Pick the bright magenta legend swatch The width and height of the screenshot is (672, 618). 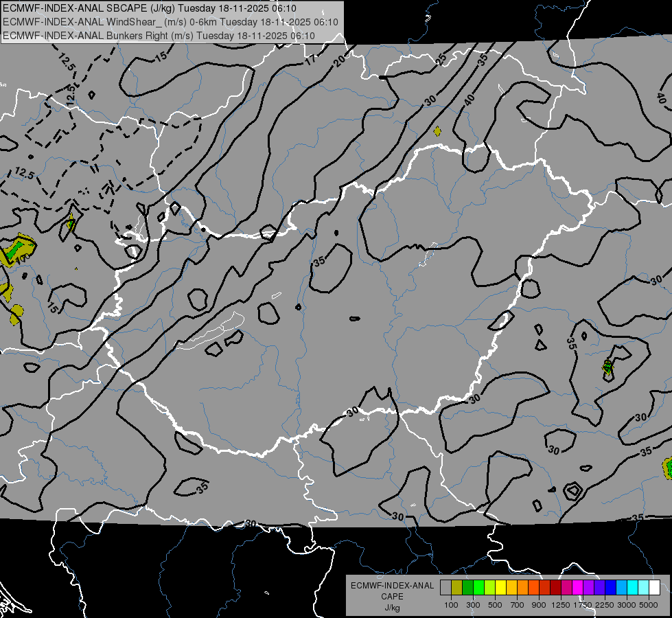[x=578, y=588]
